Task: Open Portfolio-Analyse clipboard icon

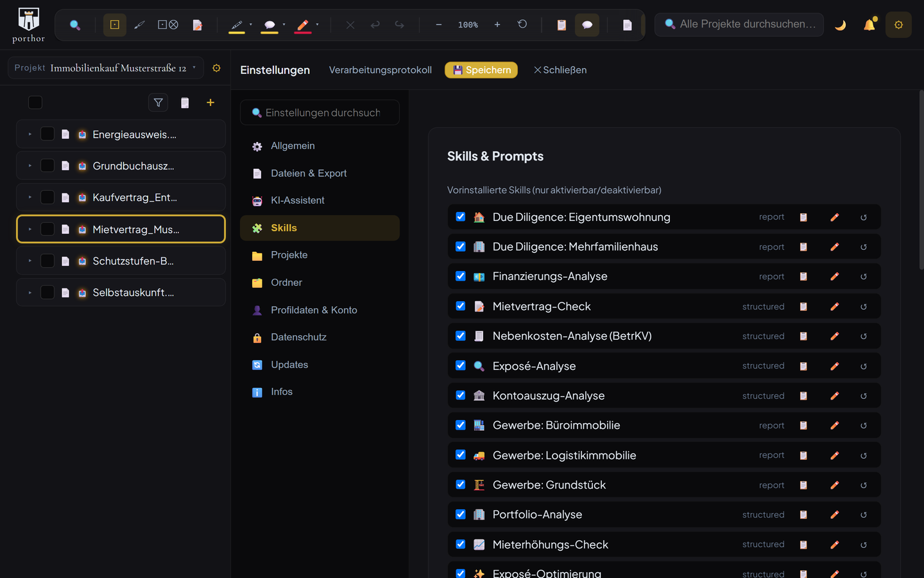Action: pos(803,515)
